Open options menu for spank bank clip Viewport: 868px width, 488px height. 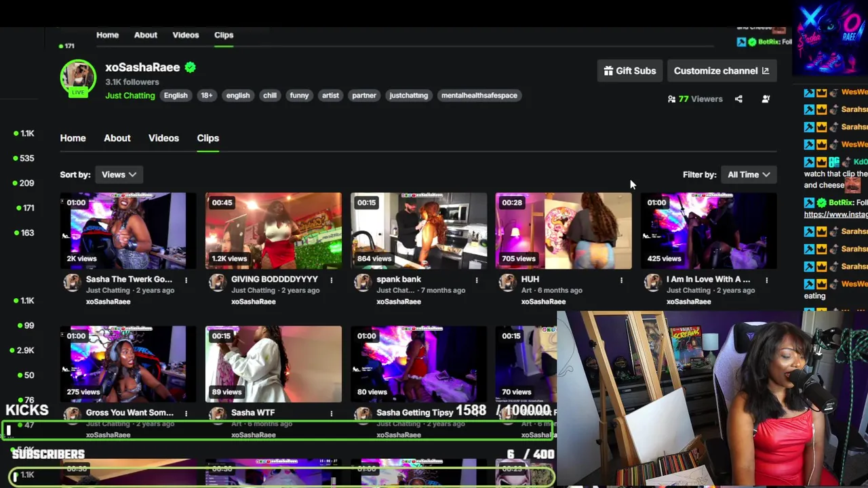point(476,280)
